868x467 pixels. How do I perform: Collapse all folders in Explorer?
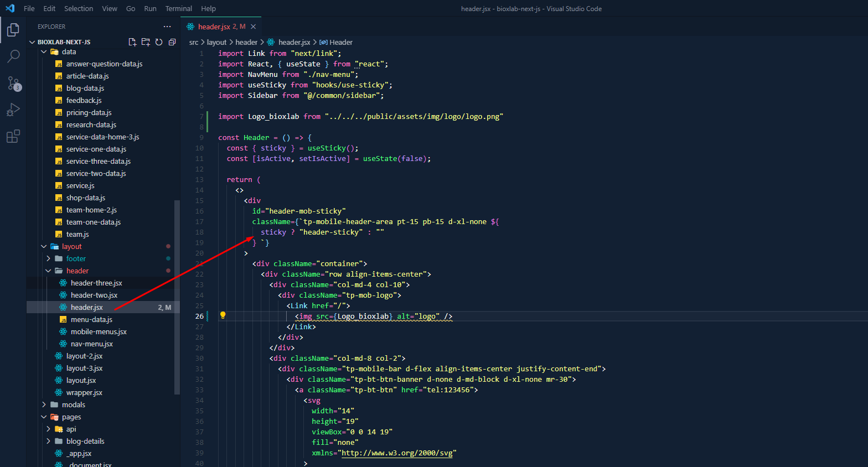(172, 42)
